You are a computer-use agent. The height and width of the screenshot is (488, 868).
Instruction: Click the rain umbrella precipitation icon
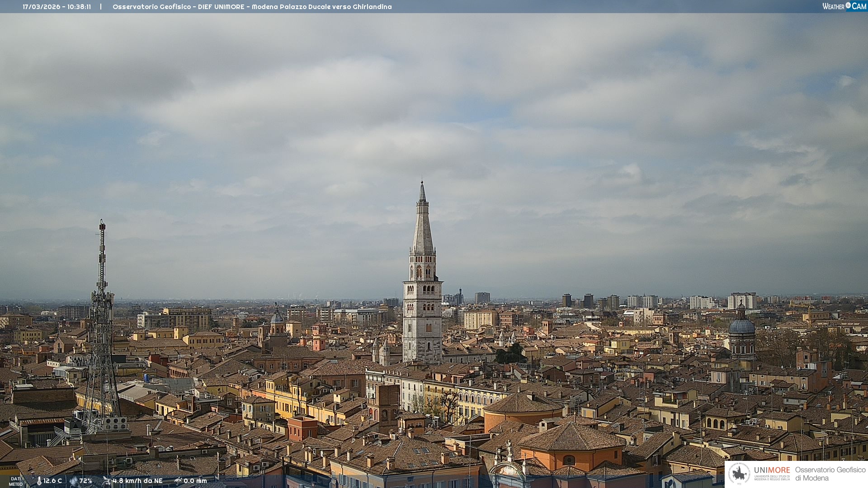point(178,481)
